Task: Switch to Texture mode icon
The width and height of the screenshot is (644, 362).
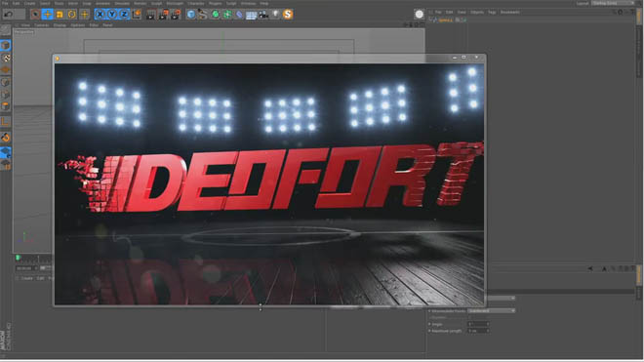Action: click(x=5, y=58)
